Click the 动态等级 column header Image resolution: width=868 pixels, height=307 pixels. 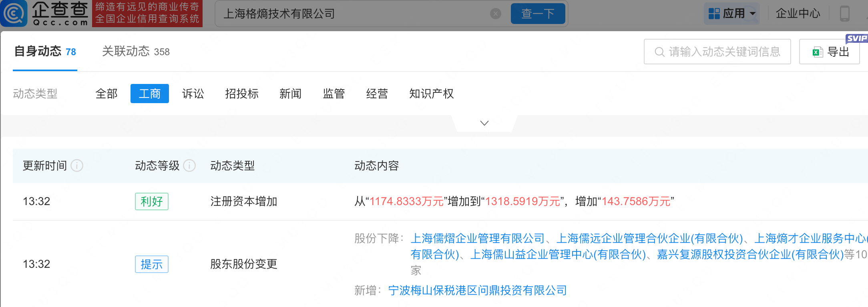click(x=157, y=165)
